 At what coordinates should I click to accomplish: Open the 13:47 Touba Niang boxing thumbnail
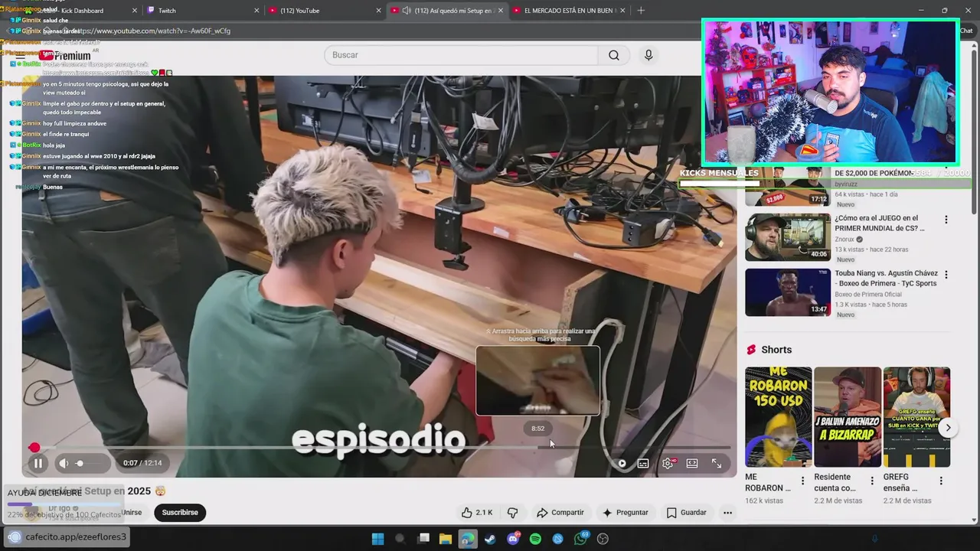788,292
